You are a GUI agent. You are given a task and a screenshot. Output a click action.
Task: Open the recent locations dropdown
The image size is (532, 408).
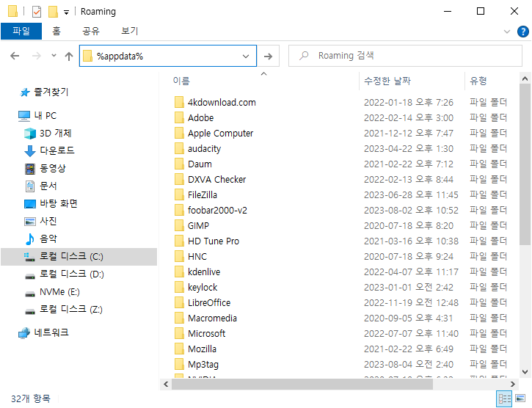pos(54,55)
